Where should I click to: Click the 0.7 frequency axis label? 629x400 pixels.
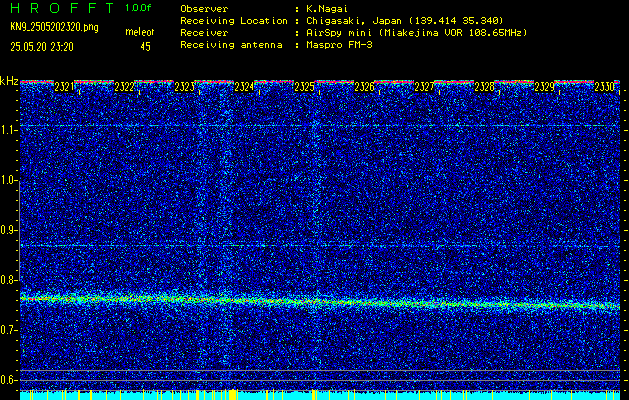coord(9,330)
